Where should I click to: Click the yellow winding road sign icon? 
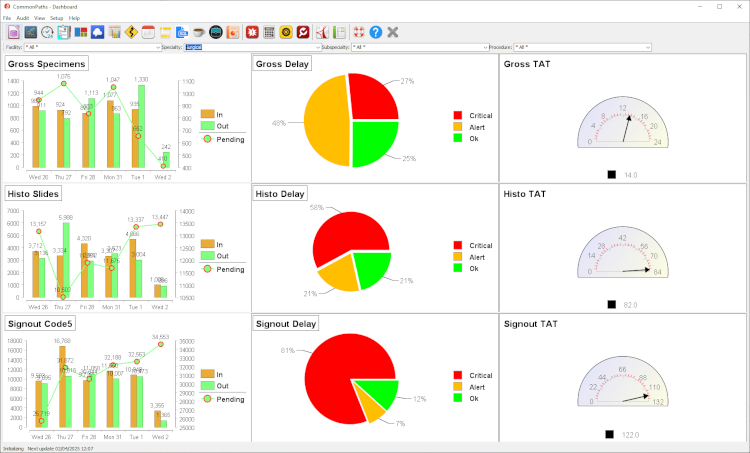[x=131, y=32]
